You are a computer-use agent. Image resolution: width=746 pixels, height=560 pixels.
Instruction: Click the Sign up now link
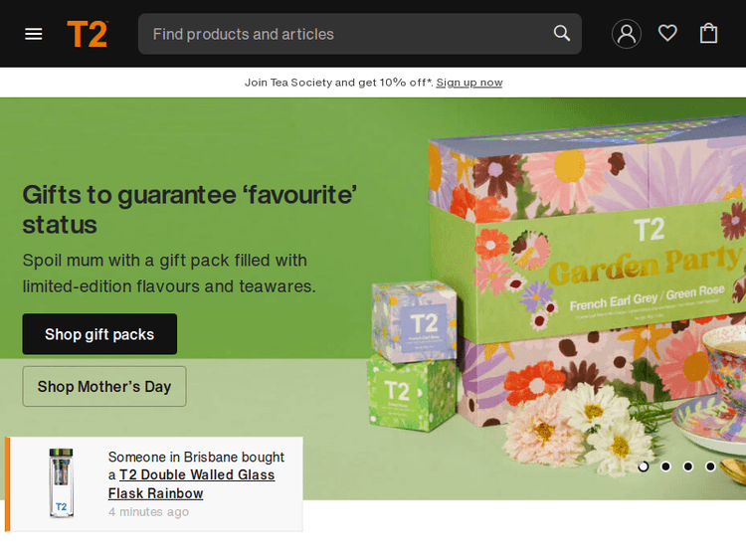point(469,83)
